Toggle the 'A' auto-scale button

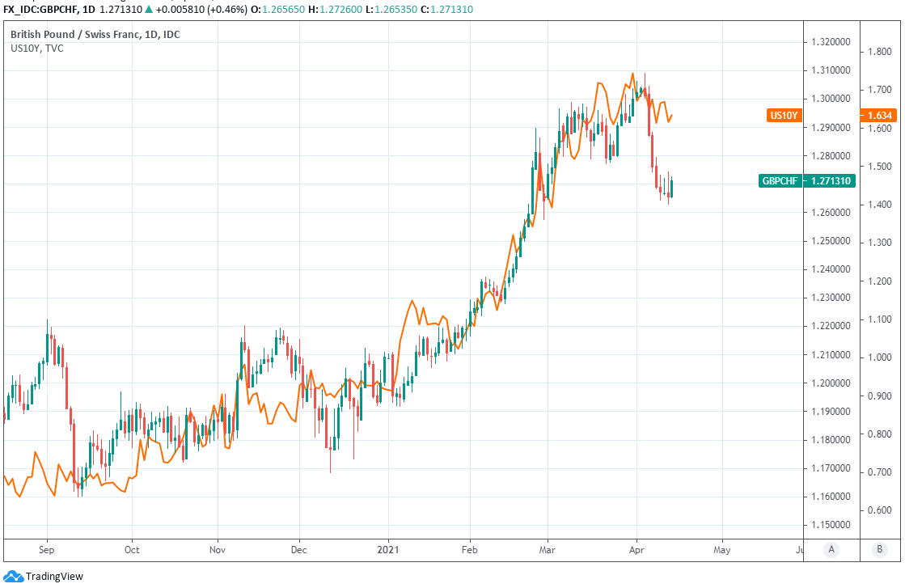point(831,550)
